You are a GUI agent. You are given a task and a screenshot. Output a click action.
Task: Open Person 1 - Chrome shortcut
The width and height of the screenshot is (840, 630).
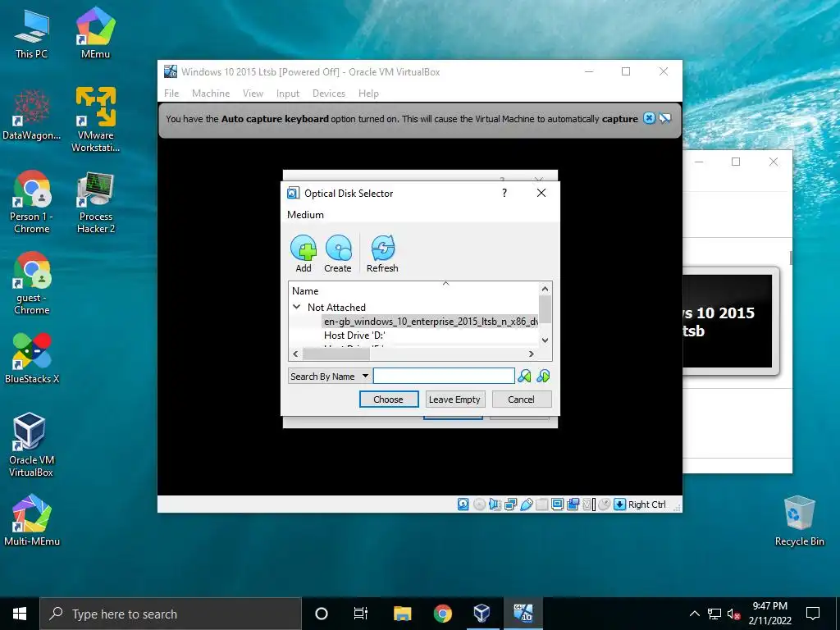32,202
